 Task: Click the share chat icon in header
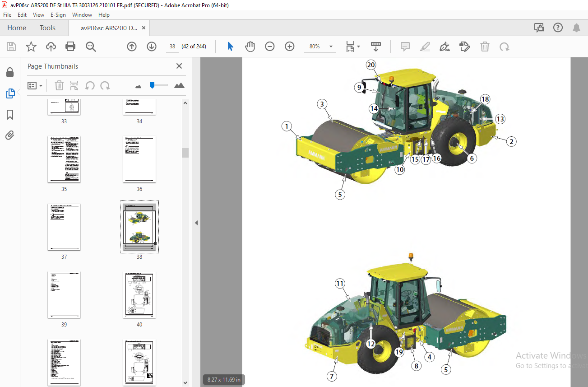pos(539,28)
